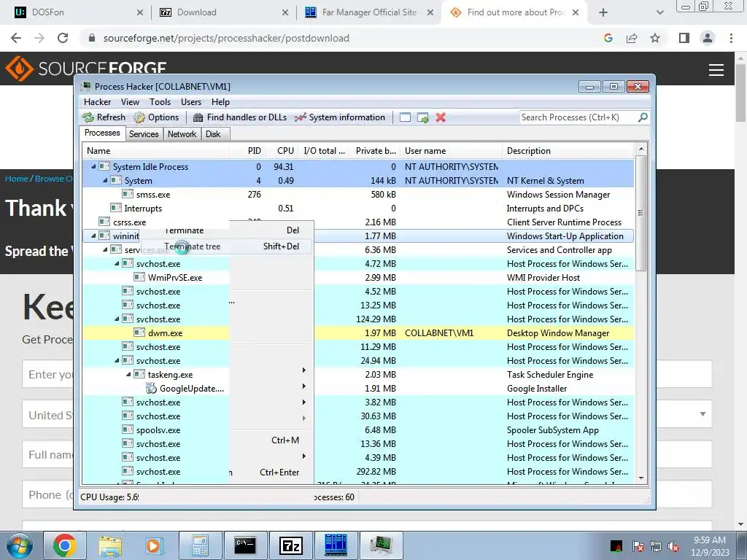Viewport: 747px width, 560px height.
Task: Click the search magnifier icon
Action: [x=643, y=117]
